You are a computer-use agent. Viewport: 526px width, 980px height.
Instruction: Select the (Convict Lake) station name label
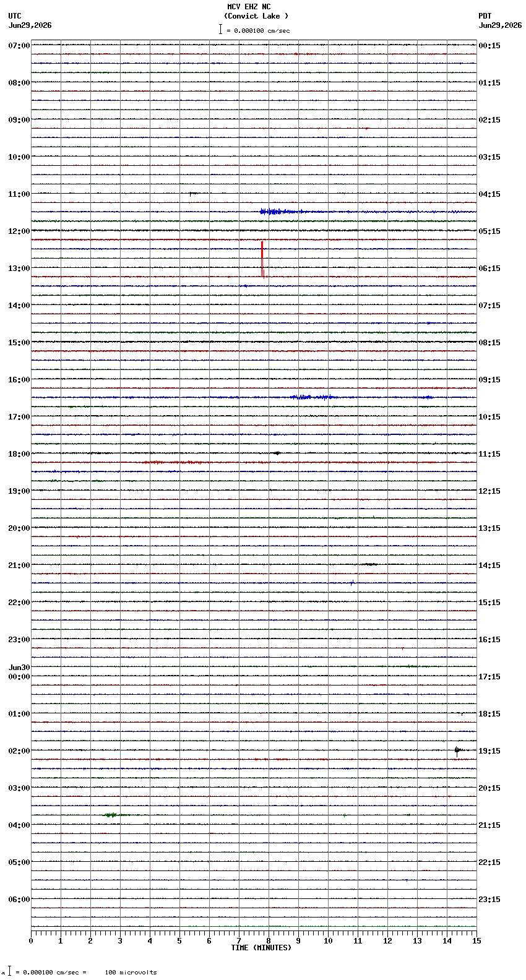pos(256,16)
